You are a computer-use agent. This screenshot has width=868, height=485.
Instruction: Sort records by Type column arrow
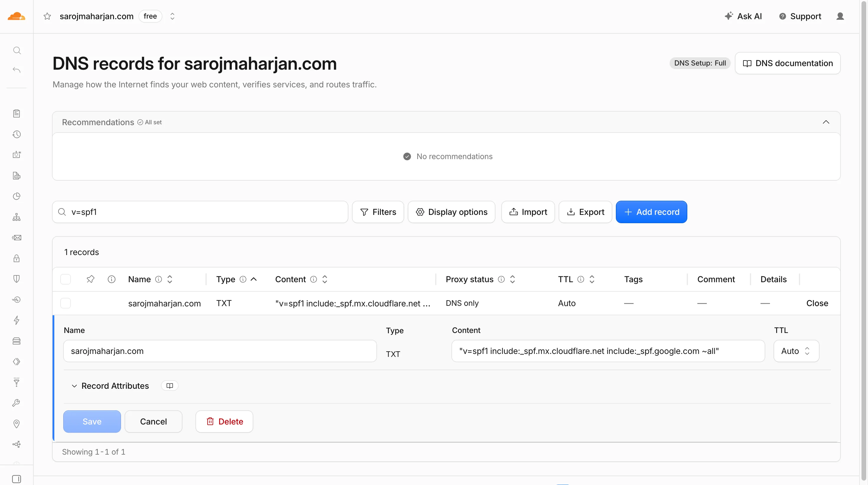(x=254, y=279)
